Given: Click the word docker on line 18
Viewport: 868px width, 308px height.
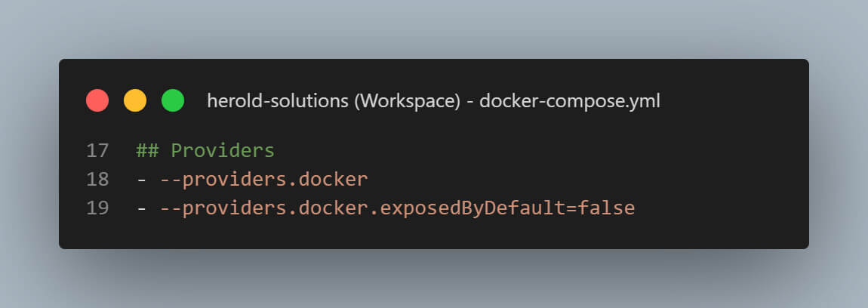Looking at the screenshot, I should coord(333,180).
